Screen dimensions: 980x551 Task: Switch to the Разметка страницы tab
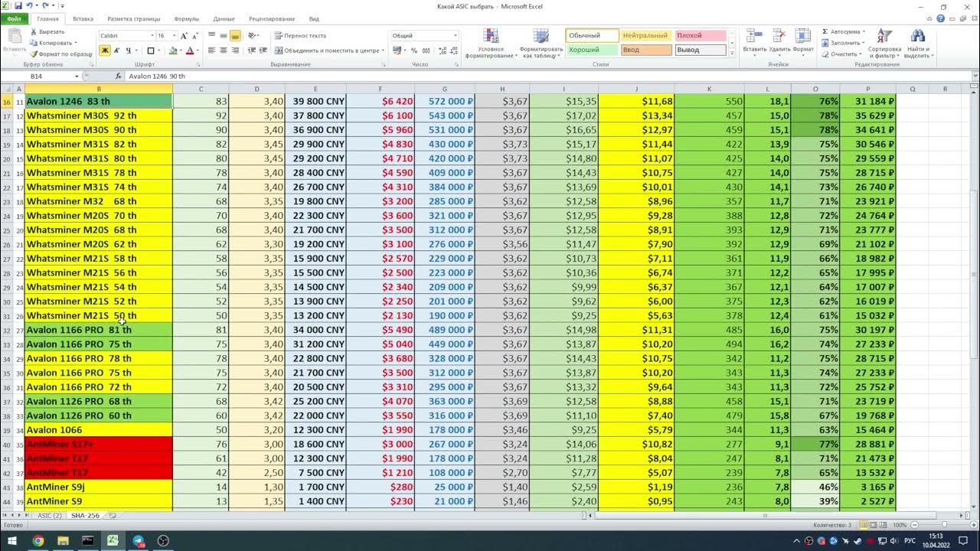click(x=134, y=18)
